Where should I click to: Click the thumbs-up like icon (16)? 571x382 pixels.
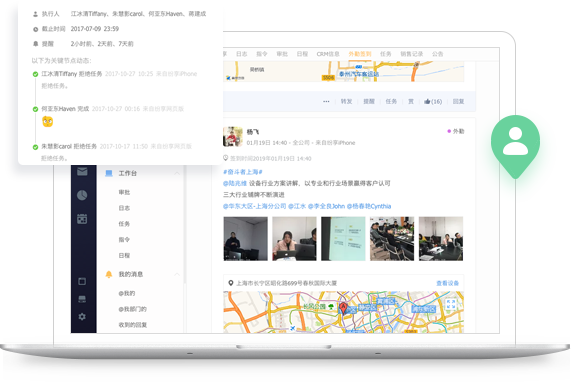click(427, 101)
